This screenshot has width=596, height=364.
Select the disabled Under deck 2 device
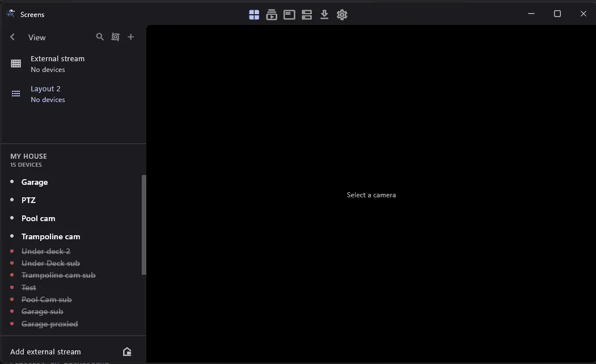point(46,251)
